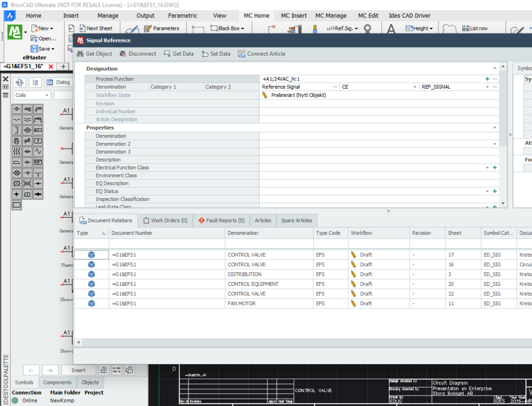
Task: Click the Dialog button in palette
Action: 59,83
